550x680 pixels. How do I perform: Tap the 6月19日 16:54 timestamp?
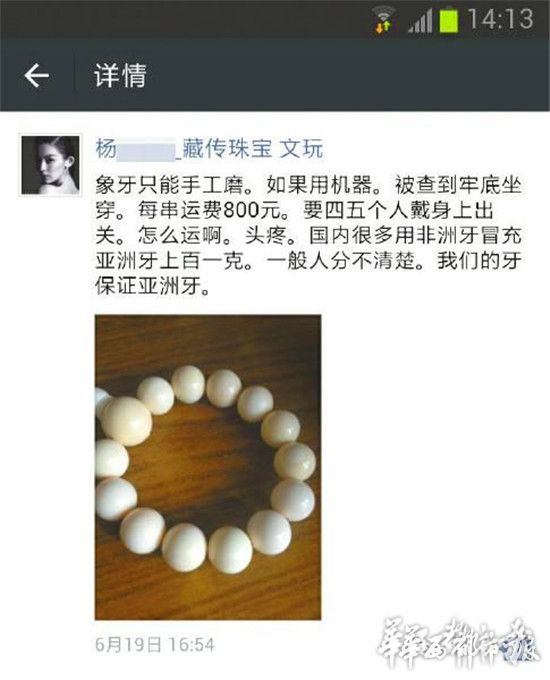click(155, 644)
